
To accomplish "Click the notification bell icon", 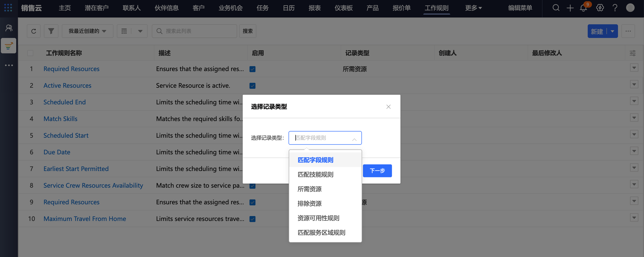I will [583, 8].
